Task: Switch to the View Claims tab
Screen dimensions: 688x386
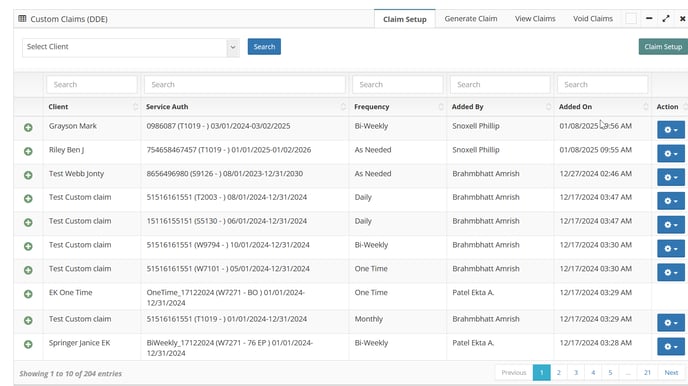Action: [x=535, y=19]
